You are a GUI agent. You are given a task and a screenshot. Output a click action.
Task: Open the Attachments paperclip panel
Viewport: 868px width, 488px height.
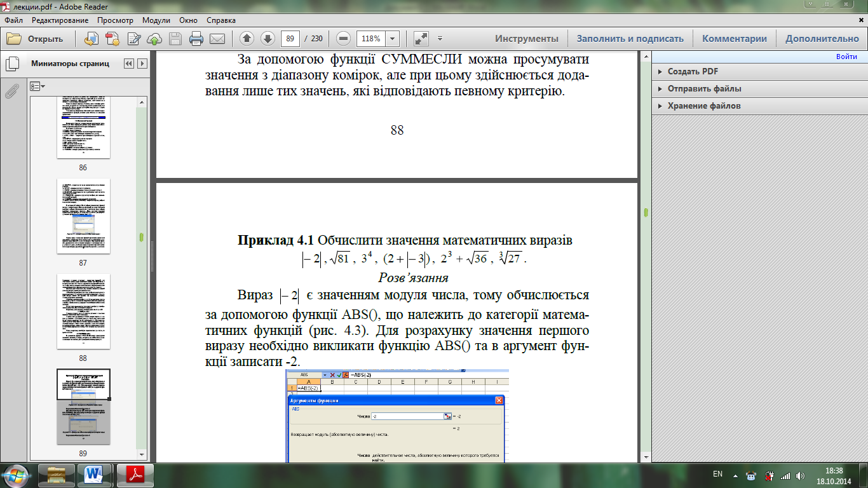point(11,91)
